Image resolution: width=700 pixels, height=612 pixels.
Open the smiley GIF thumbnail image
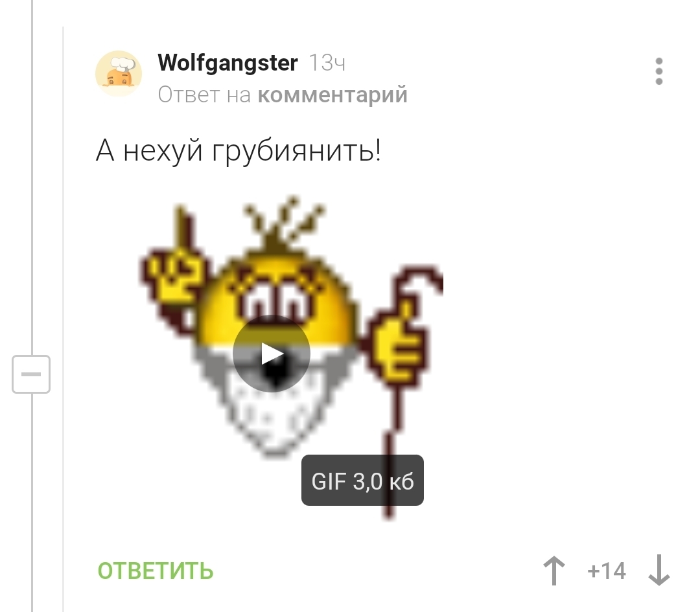click(x=291, y=357)
